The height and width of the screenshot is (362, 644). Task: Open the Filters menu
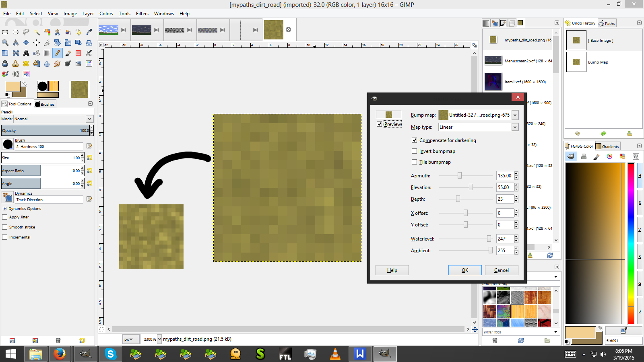pyautogui.click(x=142, y=14)
